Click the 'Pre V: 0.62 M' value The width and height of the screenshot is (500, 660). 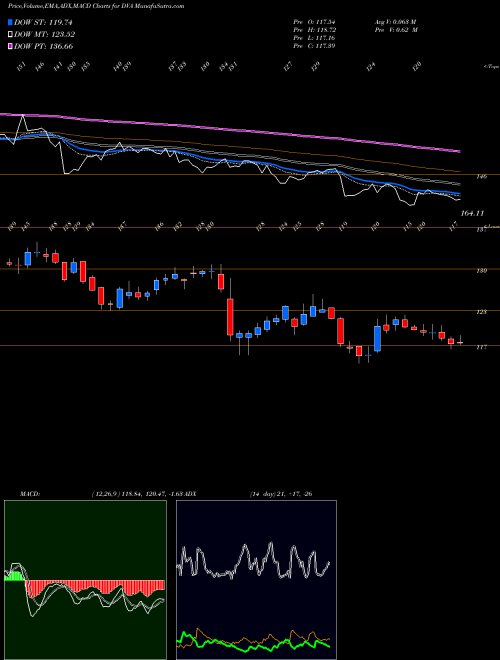click(396, 30)
